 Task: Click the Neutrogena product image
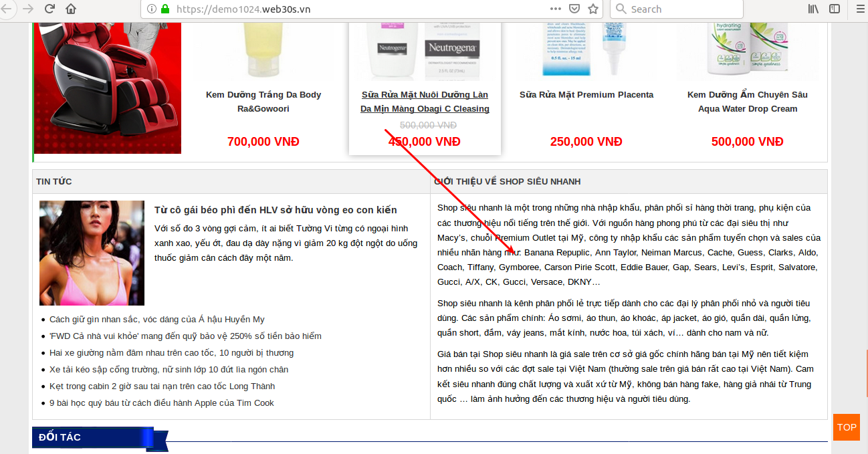point(425,51)
